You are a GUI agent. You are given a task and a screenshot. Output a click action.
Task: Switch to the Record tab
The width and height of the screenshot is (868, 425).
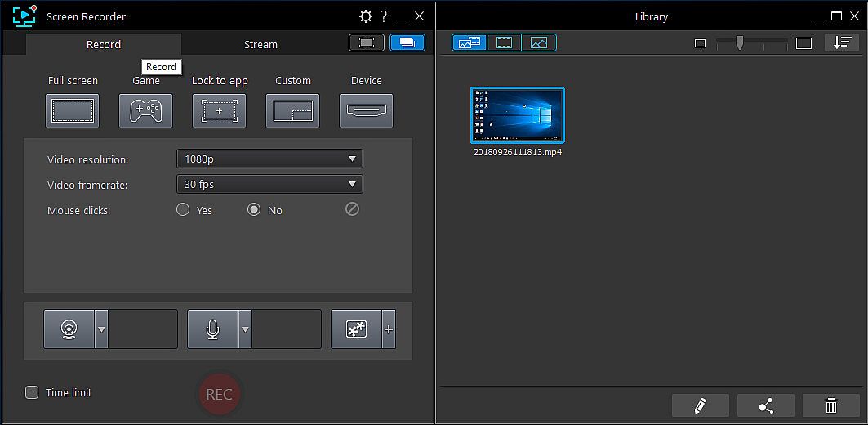[x=104, y=44]
